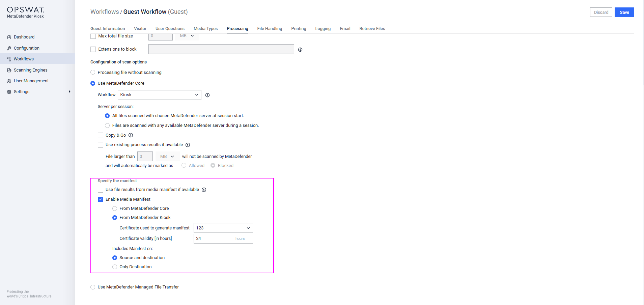
Task: Click the Dashboard sidebar icon
Action: [9, 37]
